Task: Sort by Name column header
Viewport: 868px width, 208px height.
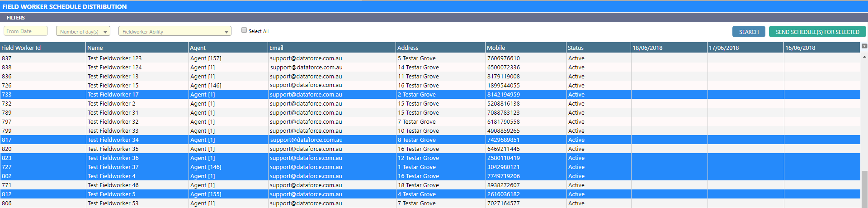Action: coord(137,48)
